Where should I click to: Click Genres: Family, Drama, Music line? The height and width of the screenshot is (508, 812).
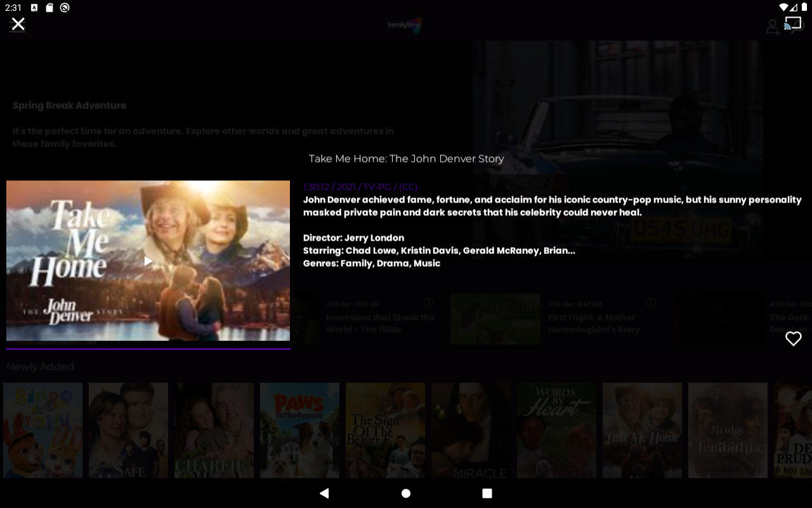pos(372,263)
